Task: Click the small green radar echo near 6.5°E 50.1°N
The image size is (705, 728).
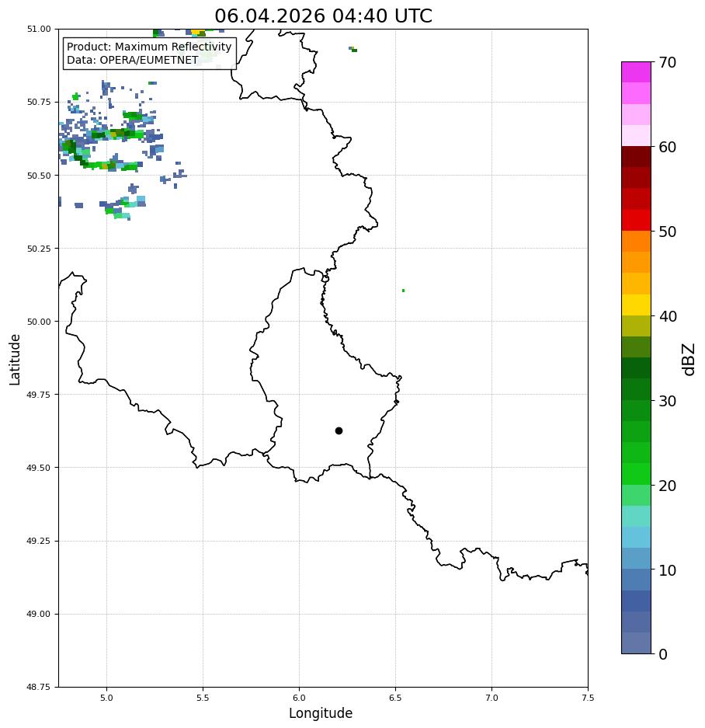Action: click(403, 291)
